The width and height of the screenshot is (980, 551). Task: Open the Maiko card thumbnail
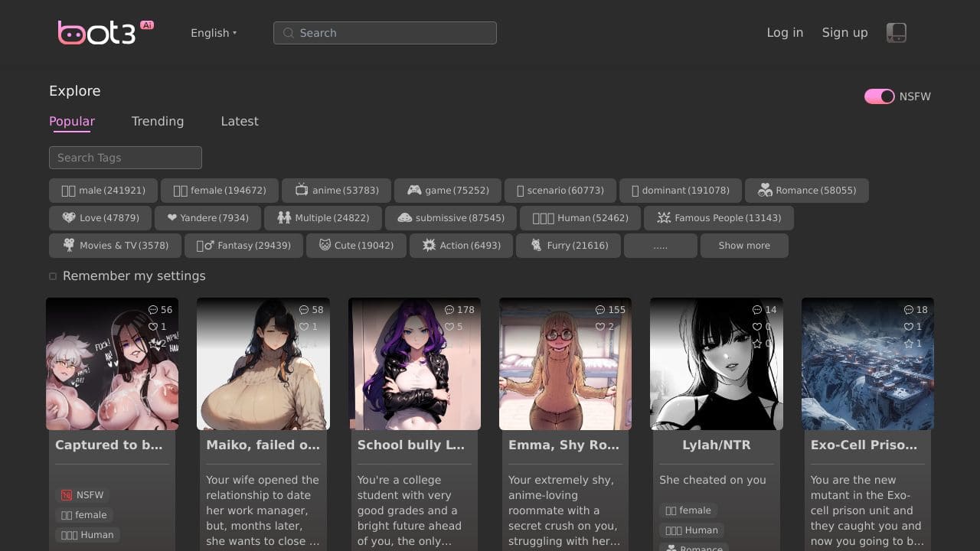[263, 364]
